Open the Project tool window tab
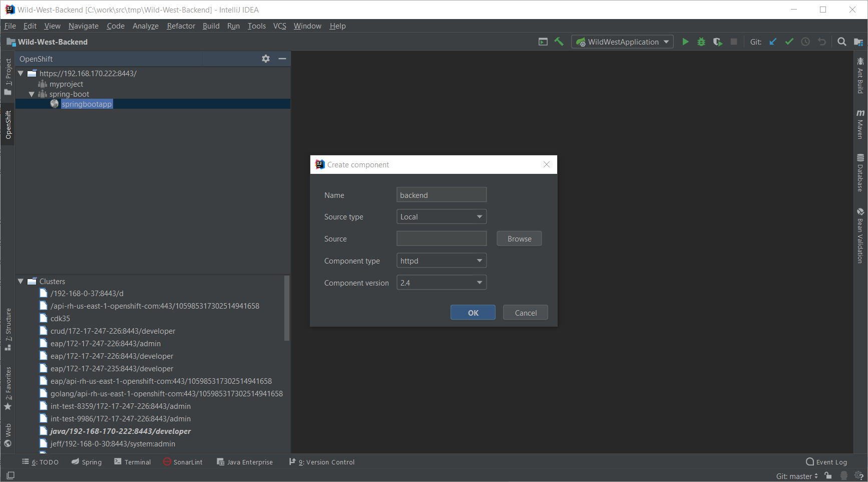 [8, 77]
